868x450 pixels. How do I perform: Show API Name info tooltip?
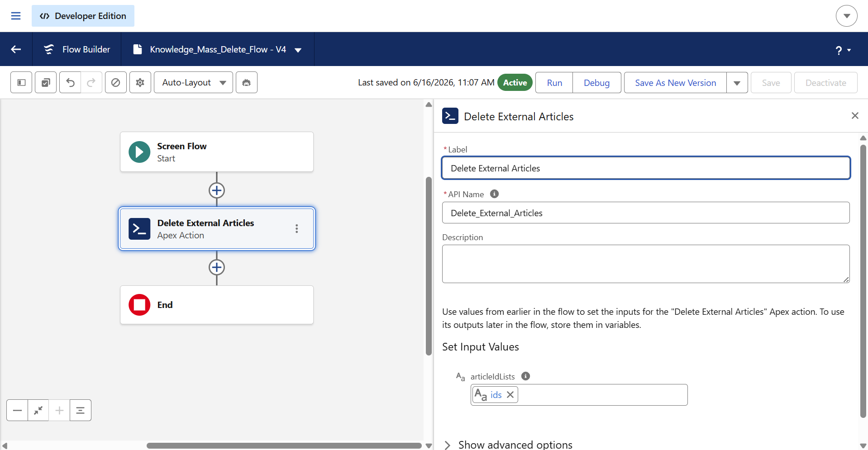pyautogui.click(x=495, y=194)
